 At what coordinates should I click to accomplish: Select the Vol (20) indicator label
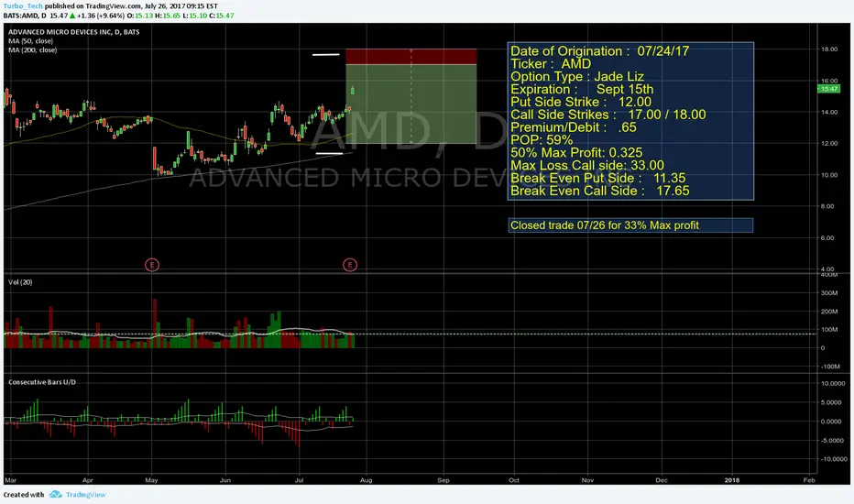pyautogui.click(x=20, y=282)
